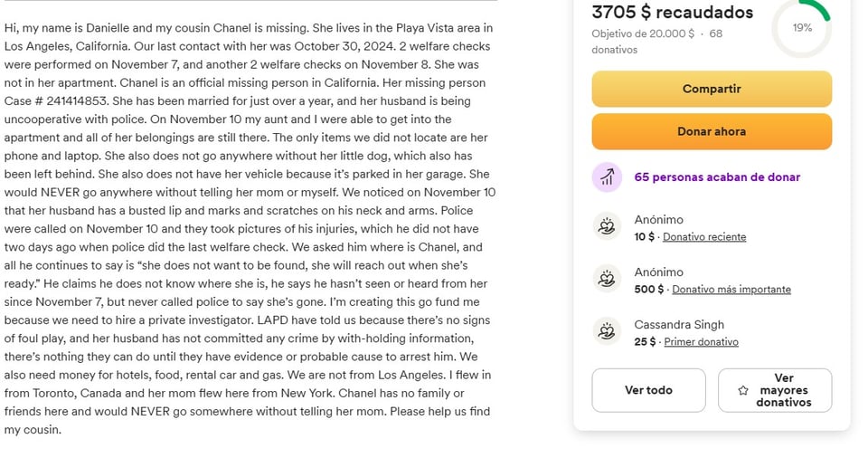
Task: Click the 19% circular progress indicator
Action: click(x=802, y=28)
